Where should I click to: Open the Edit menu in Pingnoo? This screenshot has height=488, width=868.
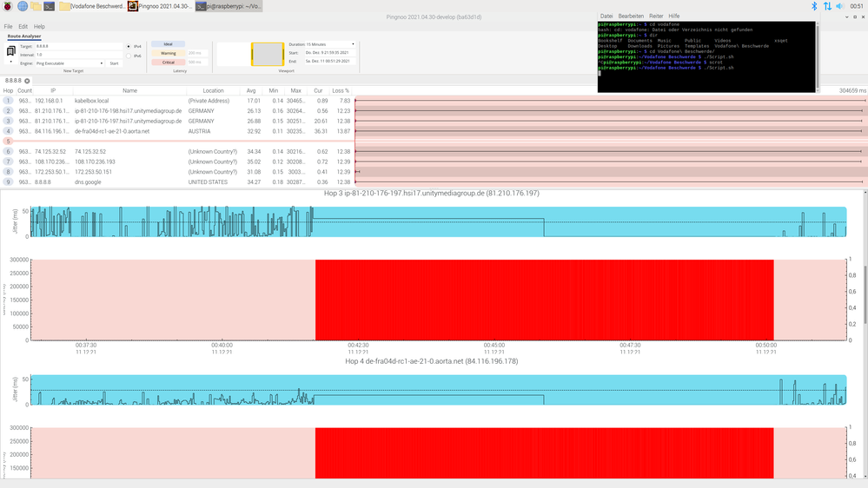[x=23, y=26]
